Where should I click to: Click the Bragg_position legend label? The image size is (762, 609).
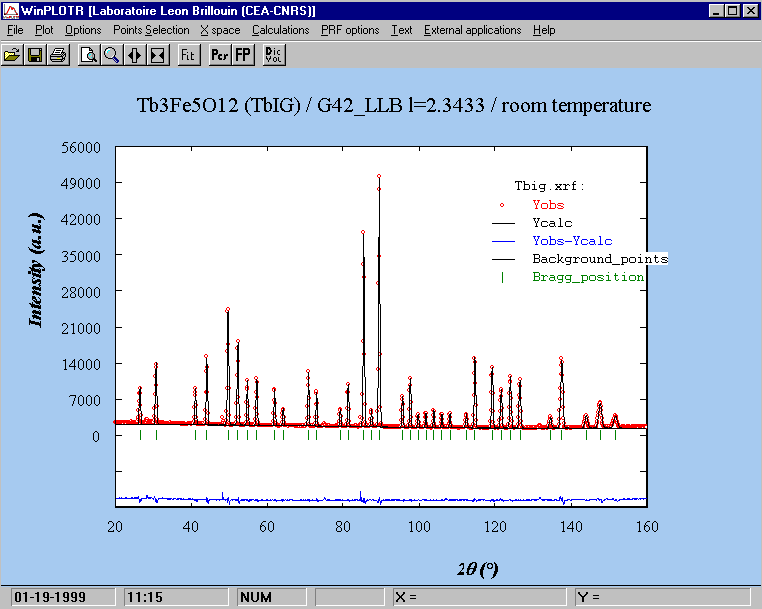588,277
